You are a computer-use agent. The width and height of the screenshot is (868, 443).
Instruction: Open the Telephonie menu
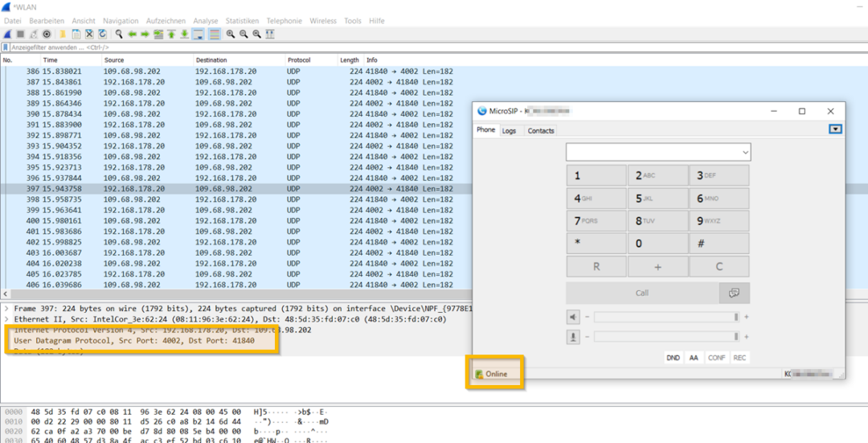coord(285,21)
